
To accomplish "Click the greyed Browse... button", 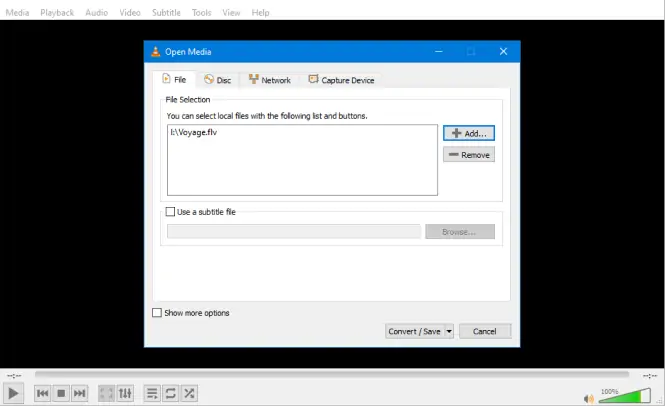I will point(460,232).
